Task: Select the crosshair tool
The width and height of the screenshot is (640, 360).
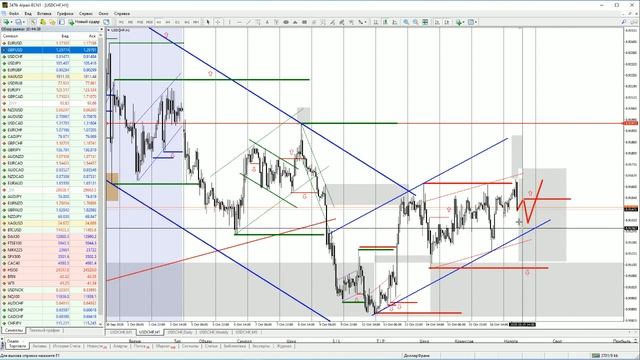Action: [218, 22]
